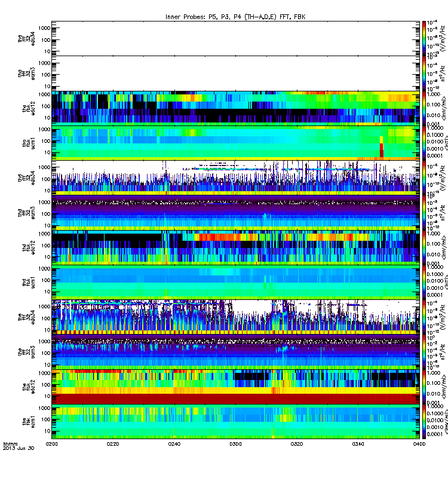
Task: Click the '0300' time axis label
Action: 235,444
